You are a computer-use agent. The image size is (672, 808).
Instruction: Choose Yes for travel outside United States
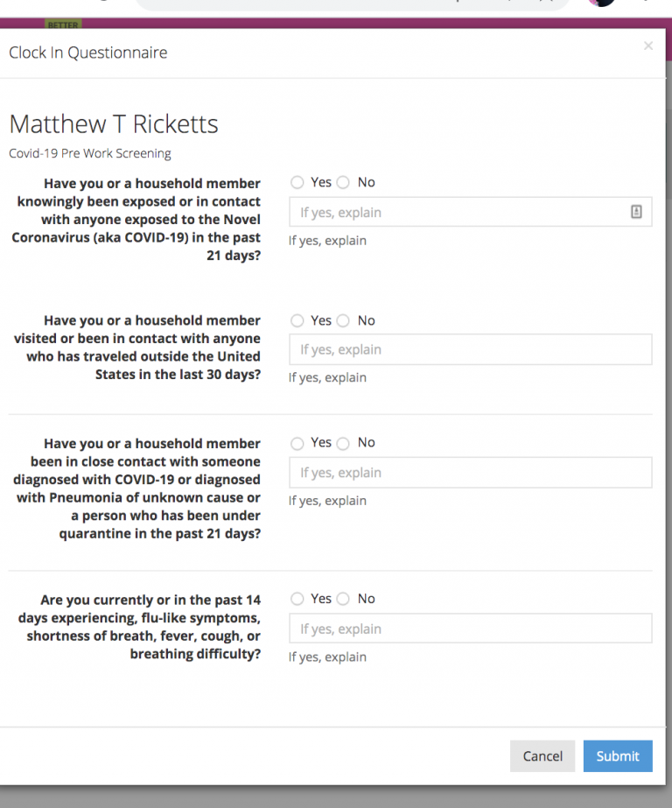coord(297,321)
